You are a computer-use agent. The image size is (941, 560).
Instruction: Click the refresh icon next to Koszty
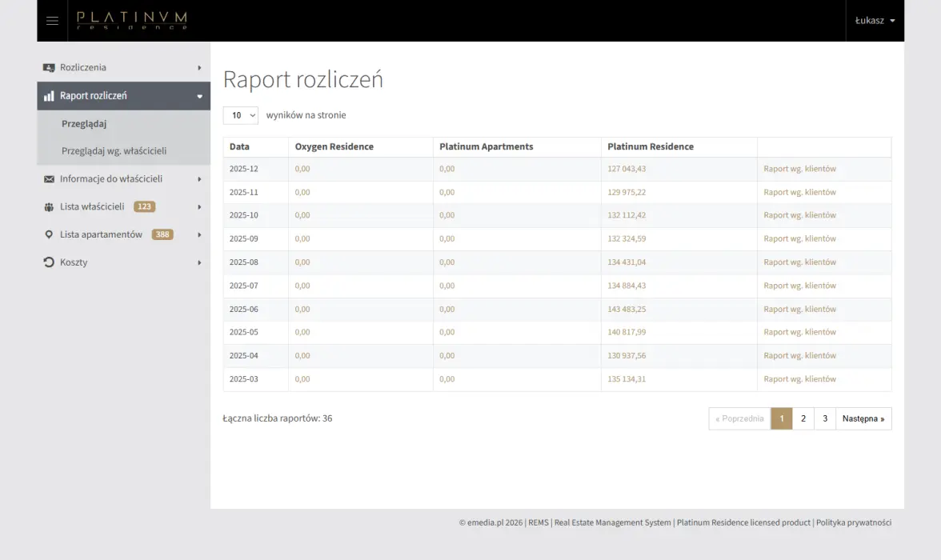point(49,262)
